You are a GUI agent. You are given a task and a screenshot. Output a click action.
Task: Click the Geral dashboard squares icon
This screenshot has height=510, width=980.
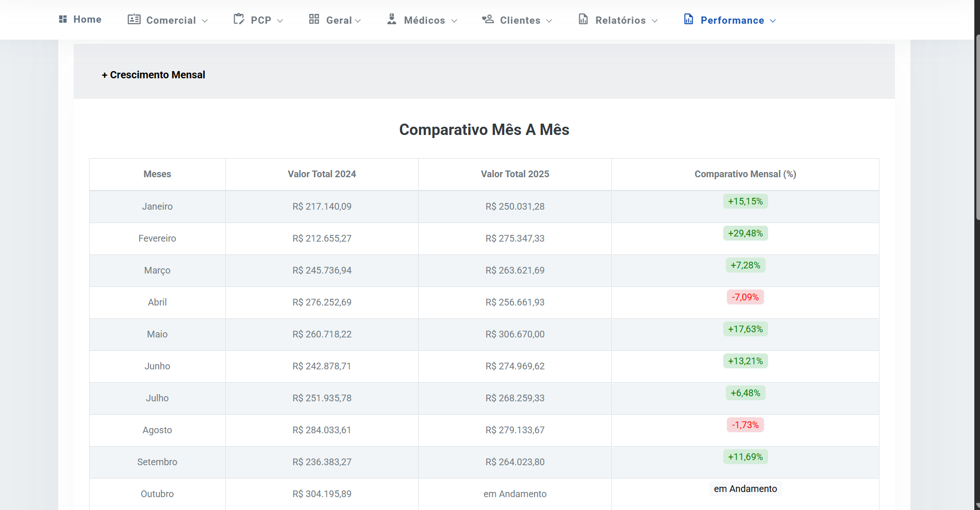[314, 19]
